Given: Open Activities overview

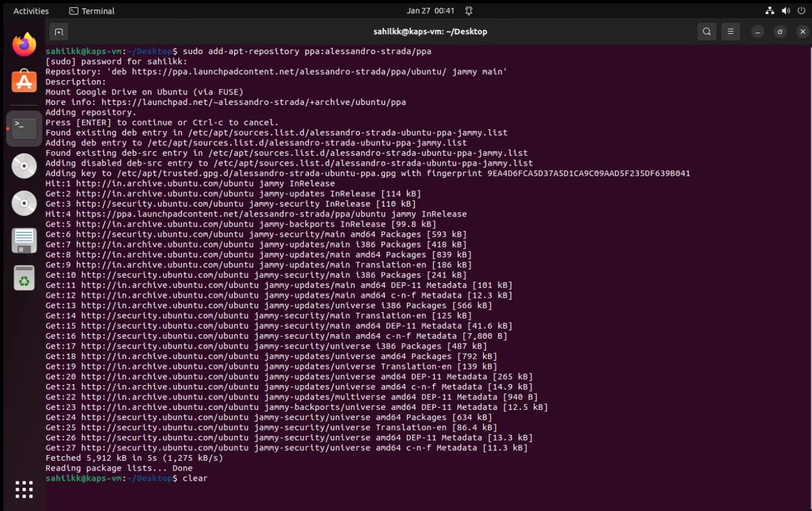Looking at the screenshot, I should tap(31, 11).
